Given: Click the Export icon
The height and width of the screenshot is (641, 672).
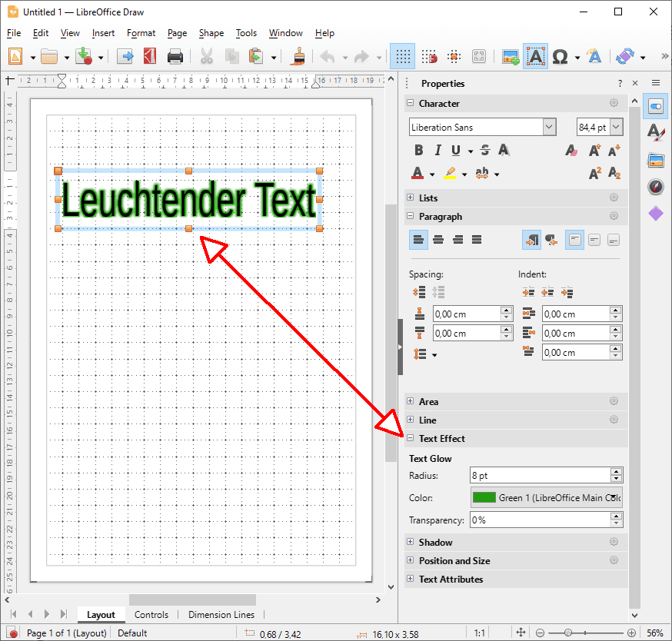Looking at the screenshot, I should 125,56.
